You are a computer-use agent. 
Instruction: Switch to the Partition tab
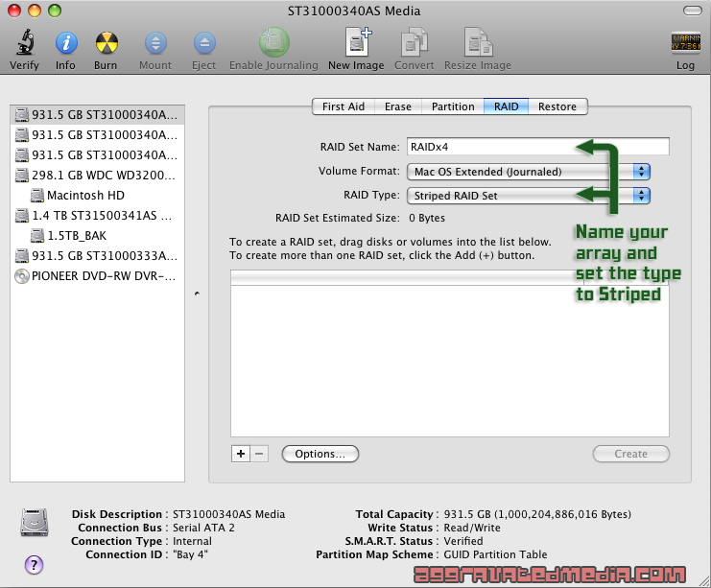coord(453,106)
